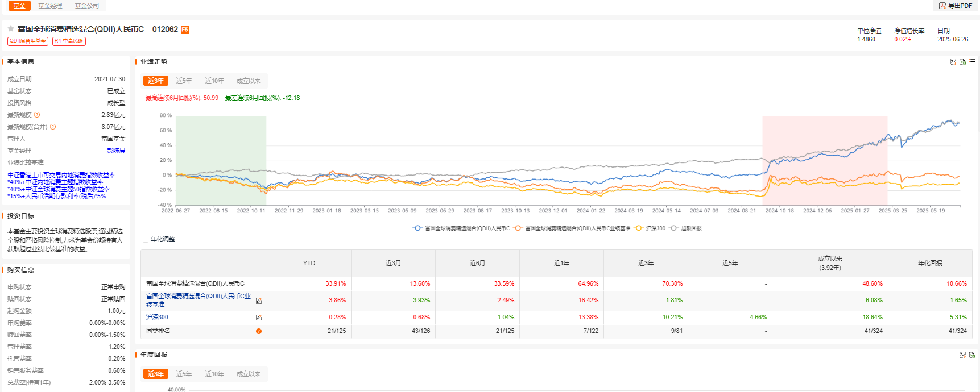This screenshot has width=980, height=392.
Task: Click the export-to-Excel icon in 业绩走势 header
Action: tap(962, 61)
